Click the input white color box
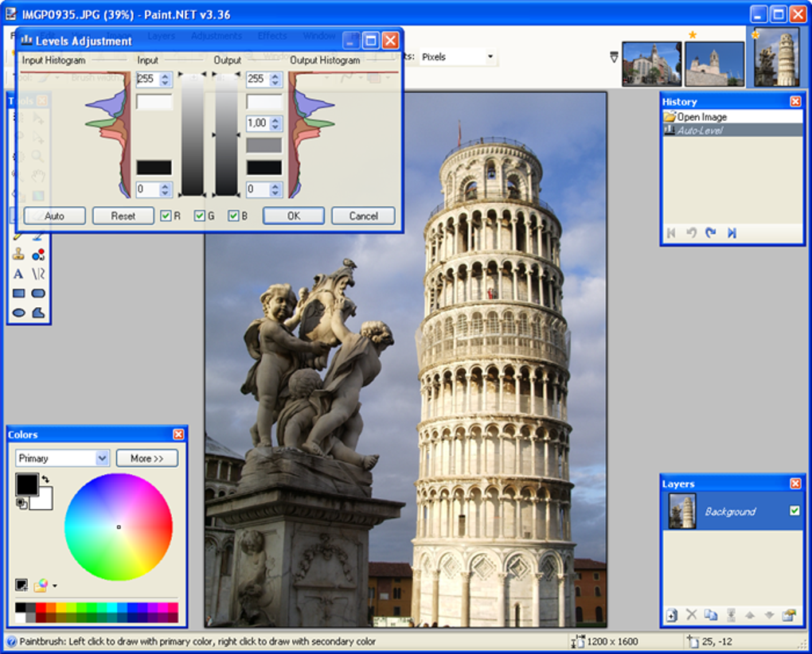812x654 pixels. pyautogui.click(x=154, y=101)
